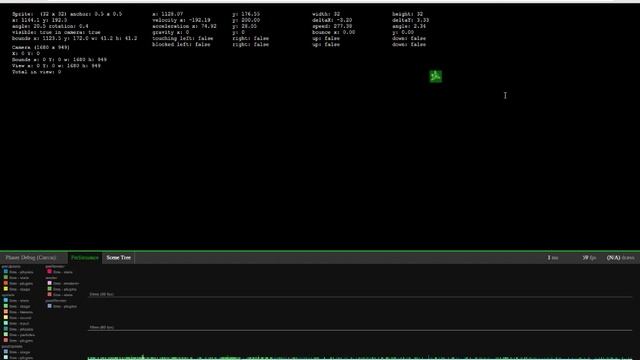
Task: Click the Sprite (32 x 32) anchor debug line
Action: (67, 14)
